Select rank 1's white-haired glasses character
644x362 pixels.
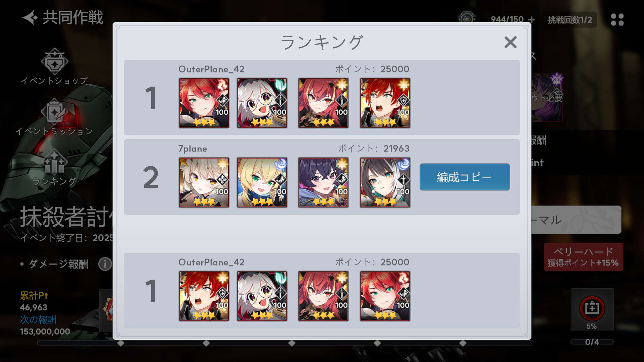click(262, 103)
